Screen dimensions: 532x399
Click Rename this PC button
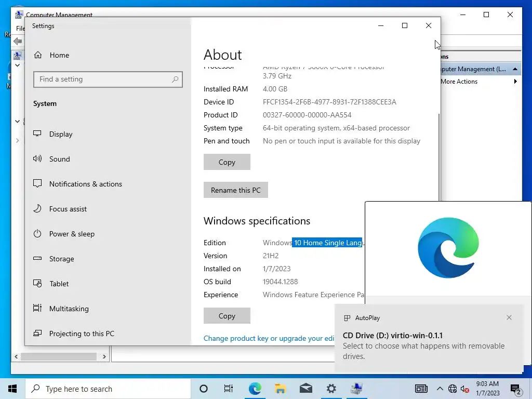tap(235, 190)
